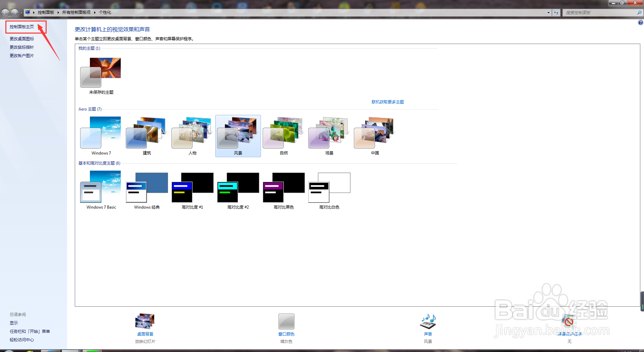Open 窗口颜色 window color settings
This screenshot has height=352, width=644.
[x=286, y=321]
